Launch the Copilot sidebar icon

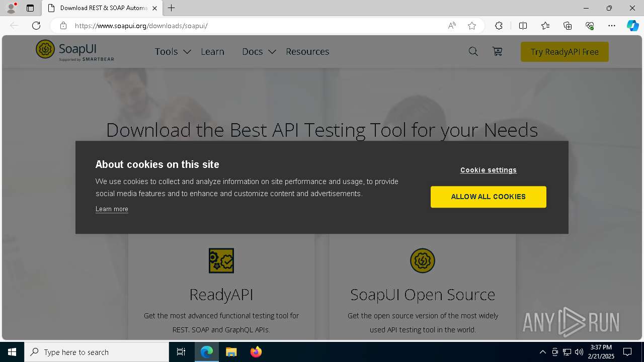[632, 26]
